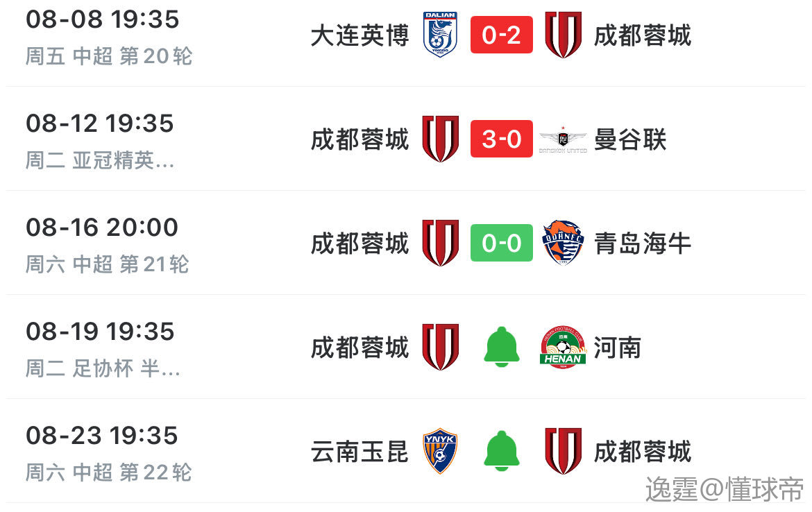The image size is (812, 512).
Task: Click the Dalian Yingbo team crest
Action: click(x=440, y=35)
